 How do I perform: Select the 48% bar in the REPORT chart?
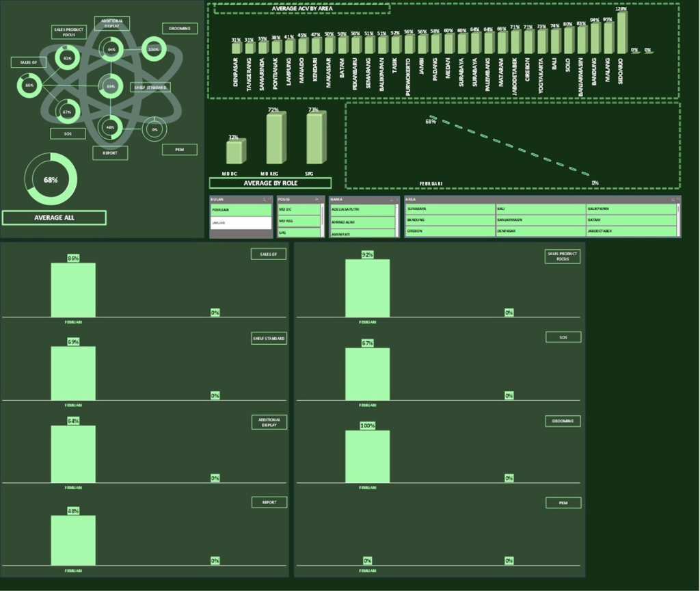click(73, 540)
